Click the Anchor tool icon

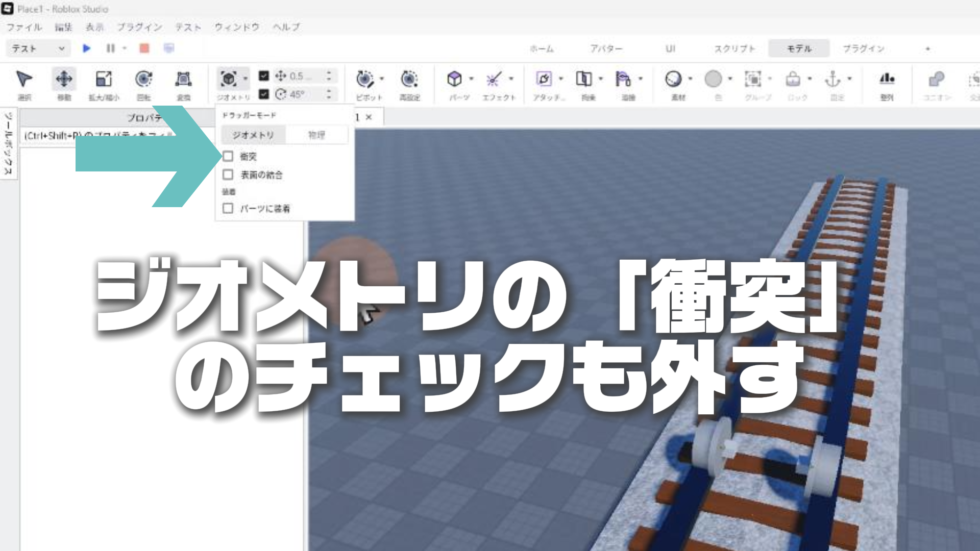[832, 80]
